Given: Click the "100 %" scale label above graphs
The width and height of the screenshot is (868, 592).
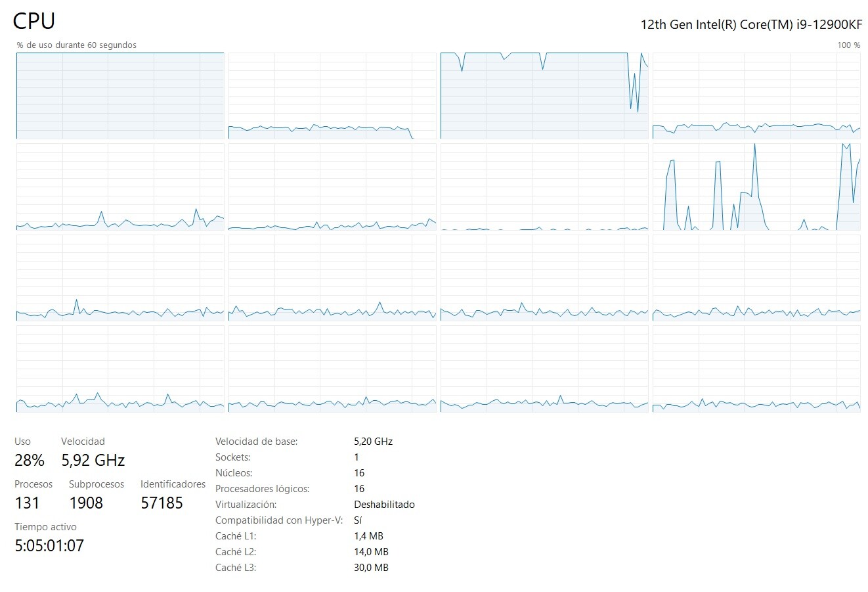Looking at the screenshot, I should pos(848,45).
